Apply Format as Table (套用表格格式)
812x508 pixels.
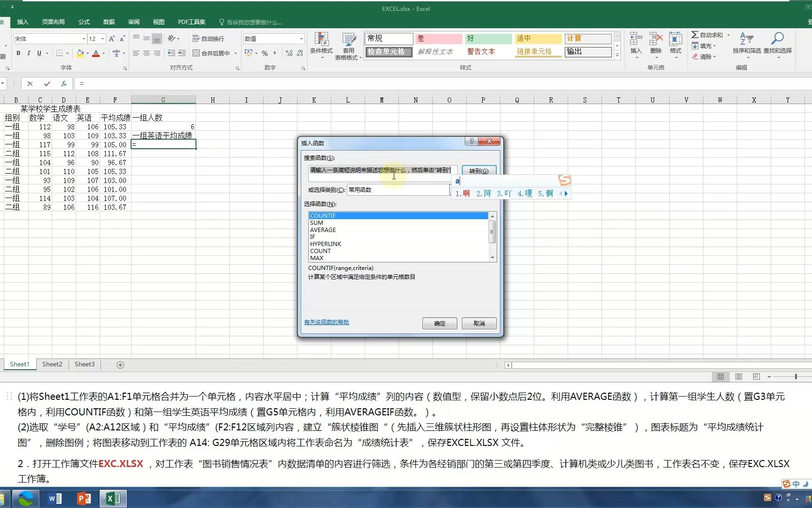pos(348,46)
